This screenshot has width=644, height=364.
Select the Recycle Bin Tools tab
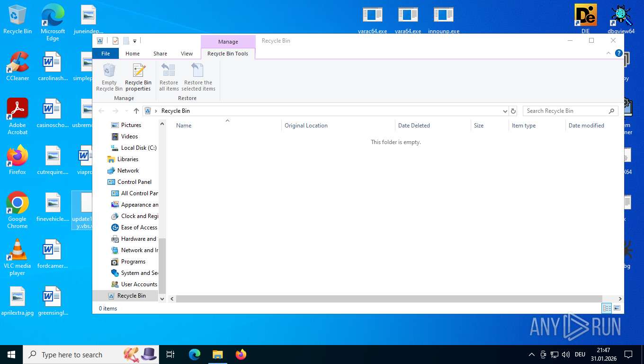point(228,54)
